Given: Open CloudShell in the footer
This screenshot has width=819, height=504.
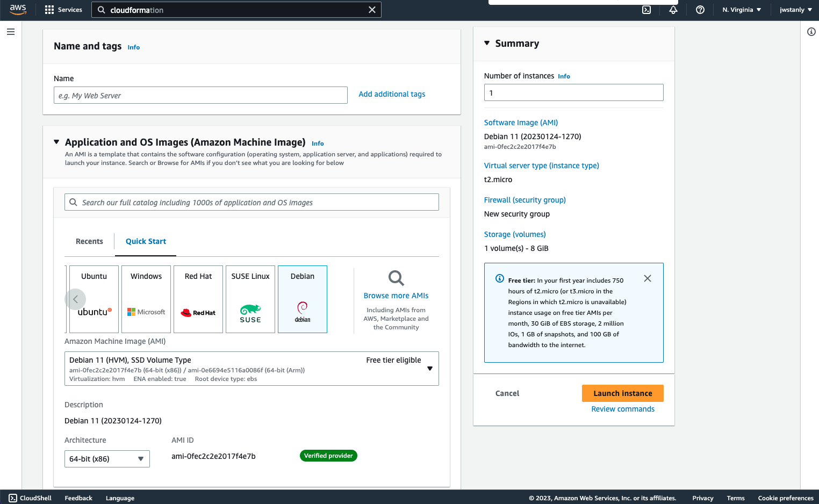Looking at the screenshot, I should pos(30,498).
